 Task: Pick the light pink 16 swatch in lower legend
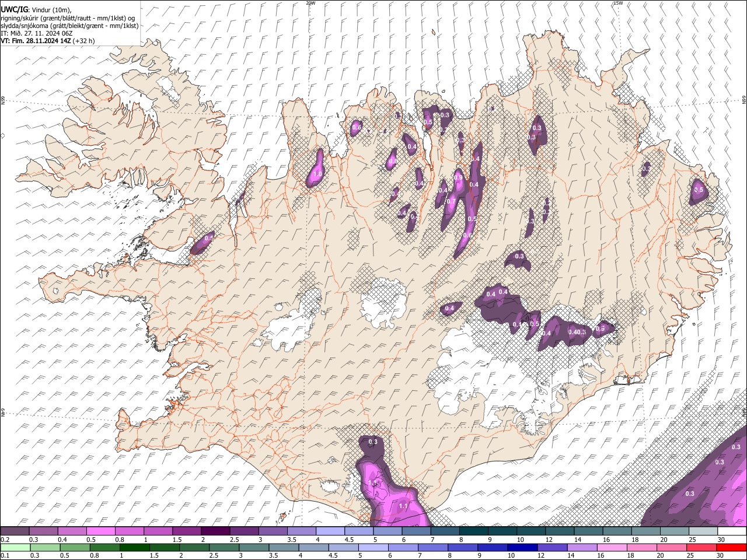click(x=612, y=548)
